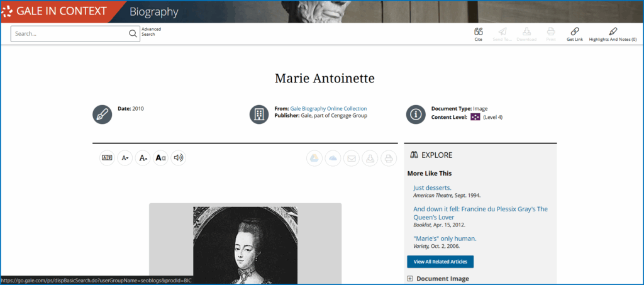Save to Google Drive icon

(x=314, y=159)
